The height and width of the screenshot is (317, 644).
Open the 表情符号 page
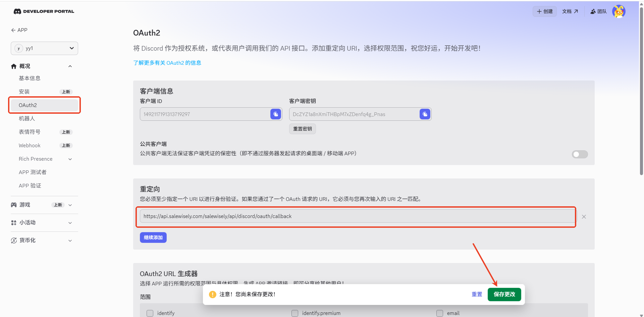(x=30, y=132)
